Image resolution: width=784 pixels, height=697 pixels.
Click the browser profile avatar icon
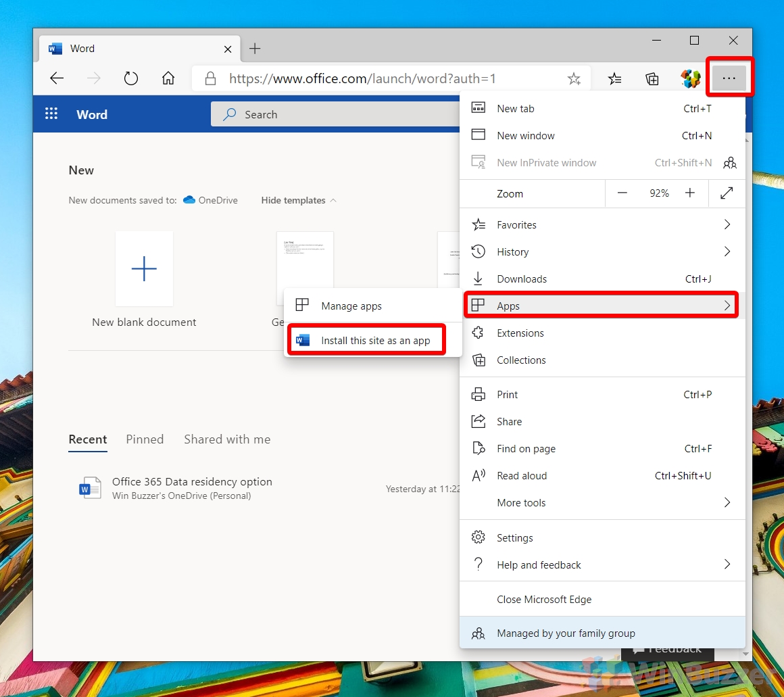click(690, 78)
